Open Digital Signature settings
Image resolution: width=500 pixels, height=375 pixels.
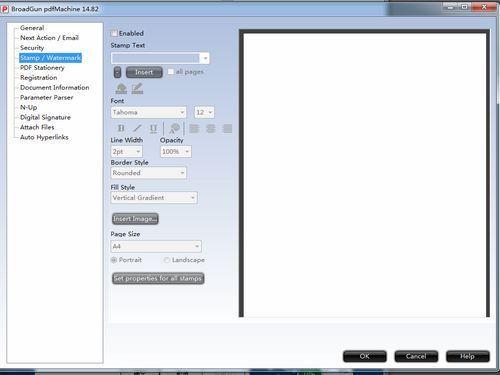[x=45, y=117]
